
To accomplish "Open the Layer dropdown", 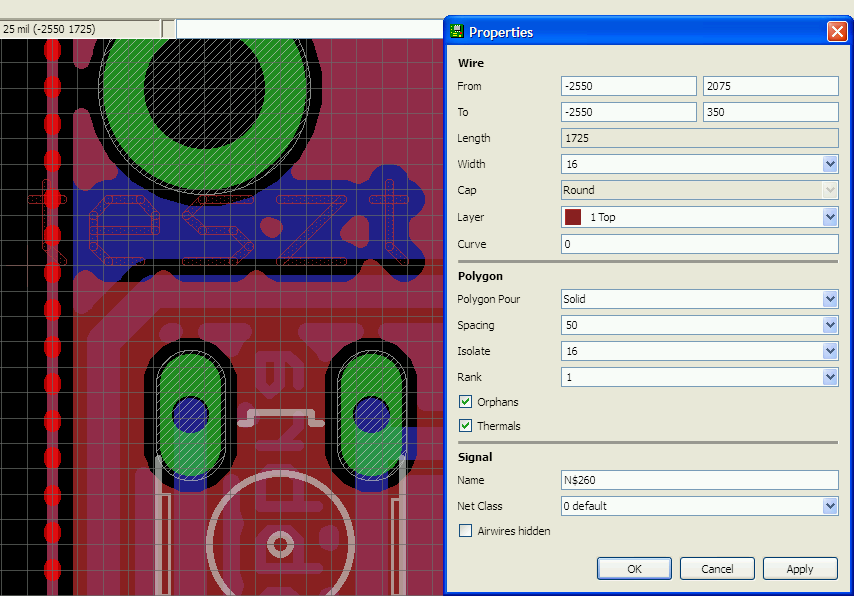I will [x=829, y=217].
